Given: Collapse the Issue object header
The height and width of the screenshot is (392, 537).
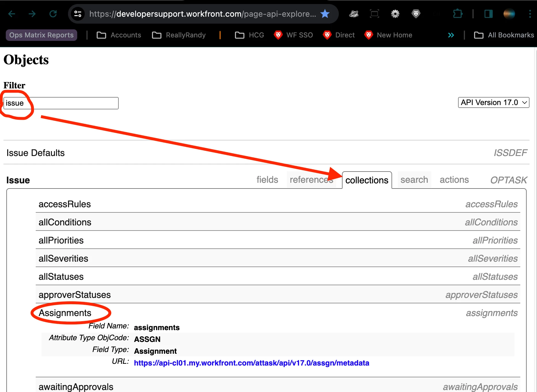Looking at the screenshot, I should pyautogui.click(x=18, y=180).
